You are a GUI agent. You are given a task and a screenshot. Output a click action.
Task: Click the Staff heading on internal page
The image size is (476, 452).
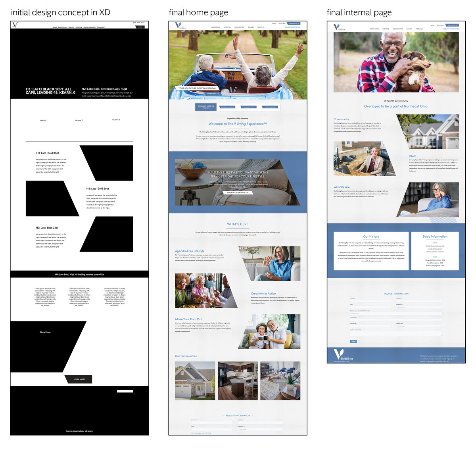[x=413, y=156]
